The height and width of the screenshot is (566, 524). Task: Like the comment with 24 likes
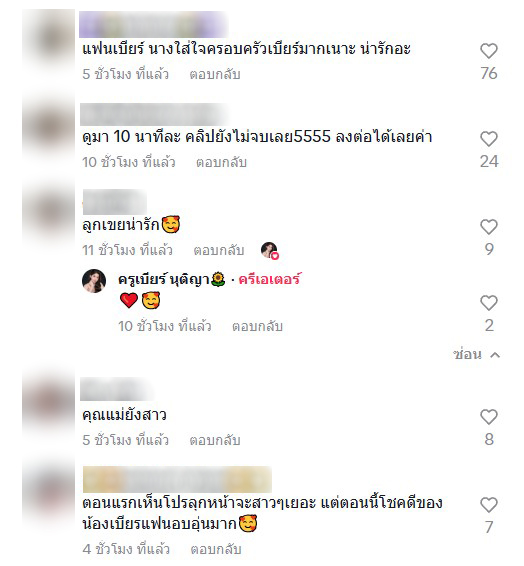[489, 139]
